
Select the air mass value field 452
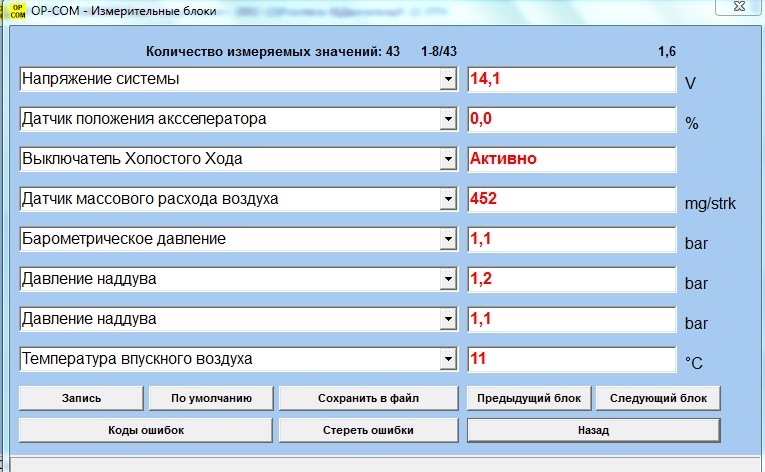tap(572, 200)
